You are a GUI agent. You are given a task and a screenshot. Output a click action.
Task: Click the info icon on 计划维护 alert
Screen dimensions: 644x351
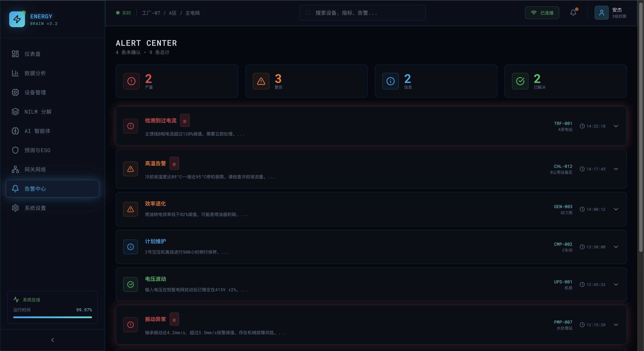[131, 247]
